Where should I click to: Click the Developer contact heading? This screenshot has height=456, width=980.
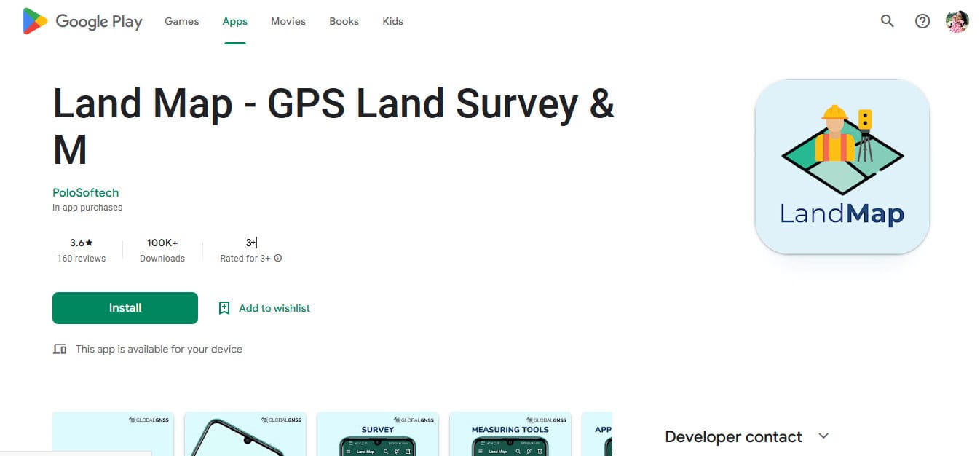[733, 437]
